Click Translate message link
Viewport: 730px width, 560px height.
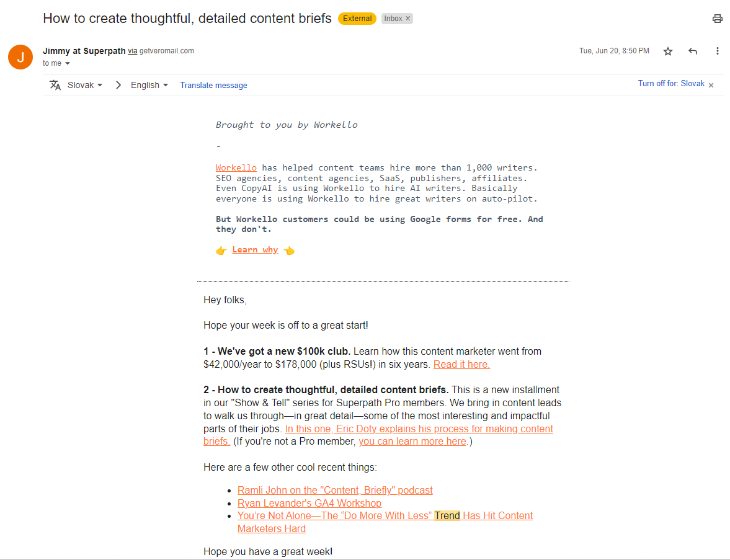point(214,85)
